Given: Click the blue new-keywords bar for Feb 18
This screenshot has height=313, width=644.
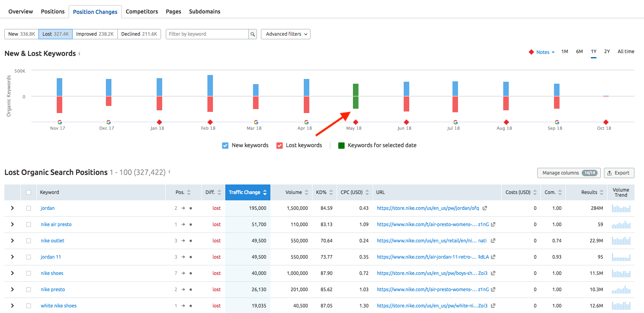Looking at the screenshot, I should tap(210, 86).
